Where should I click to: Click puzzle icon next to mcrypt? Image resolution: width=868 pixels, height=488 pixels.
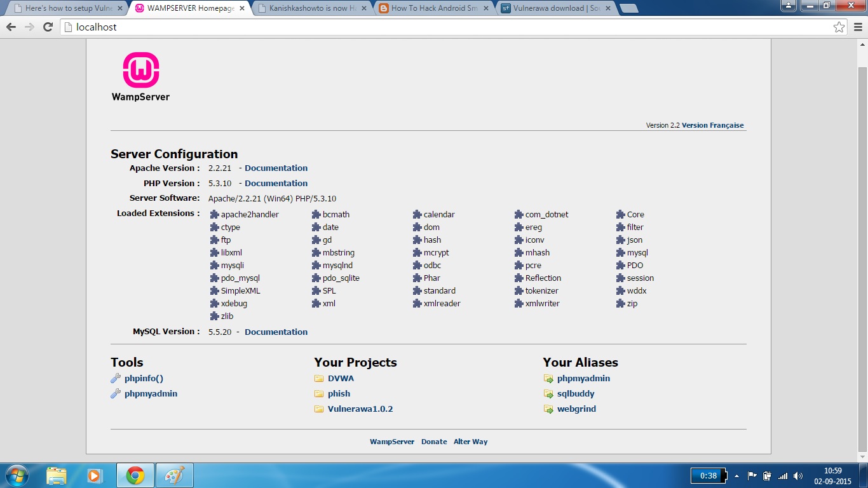tap(417, 253)
